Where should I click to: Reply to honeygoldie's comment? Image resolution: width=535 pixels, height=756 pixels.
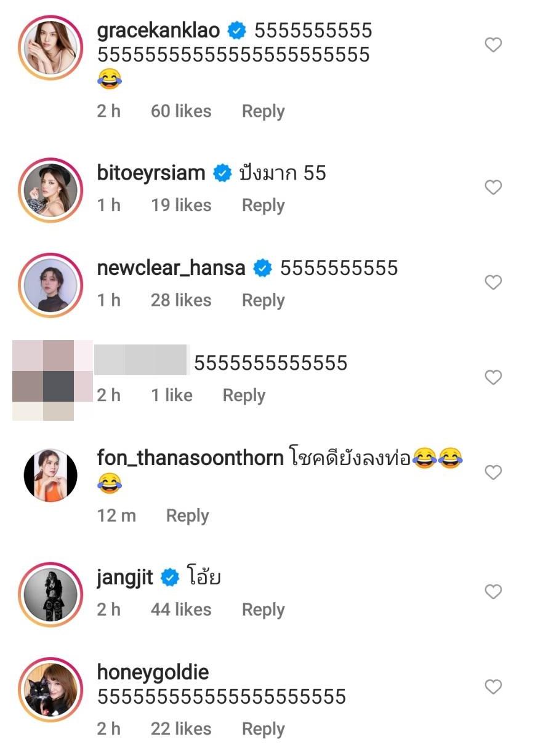(x=263, y=729)
